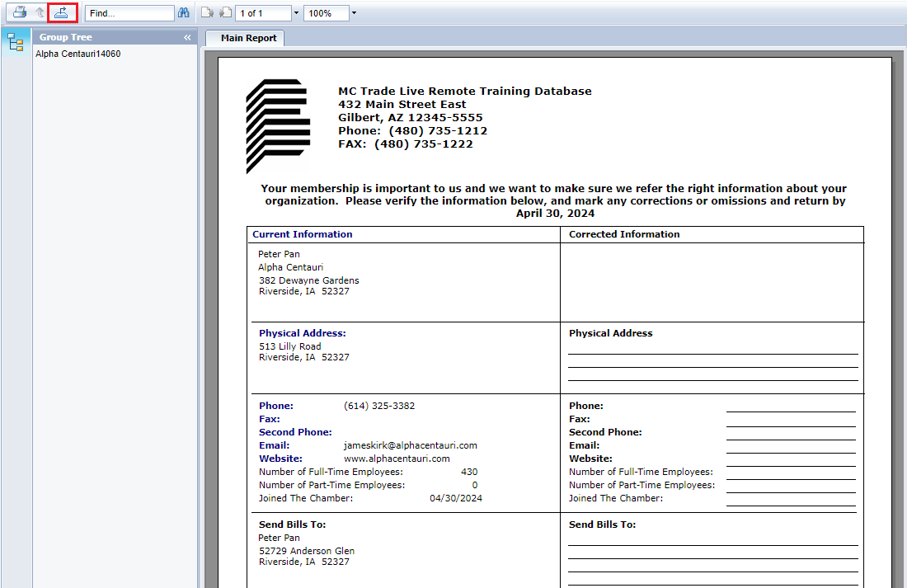Click phone number (614) 325-3382
Viewport: 907px width, 588px height.
379,407
